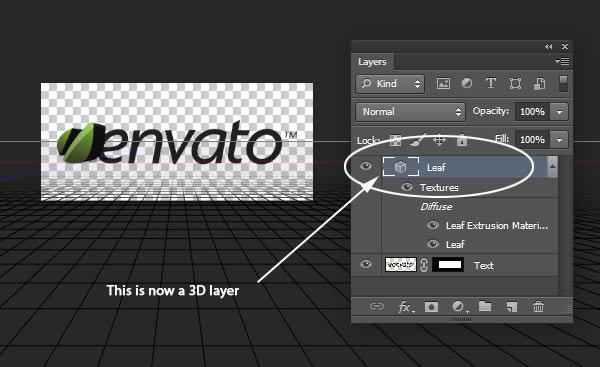Screen dimensions: 600x367
Task: Select the Text layer mask thumbnail
Action: (448, 264)
